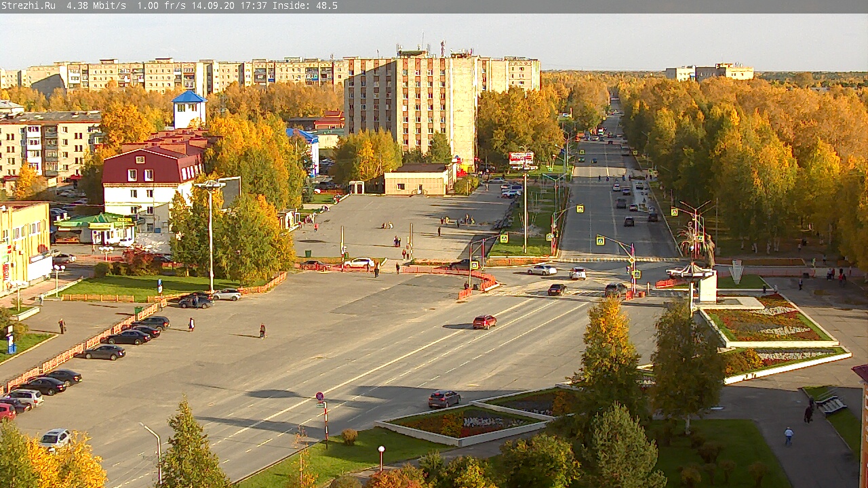The height and width of the screenshot is (488, 868).
Task: Click the Inside: 48.5 temperature readout
Action: point(305,5)
